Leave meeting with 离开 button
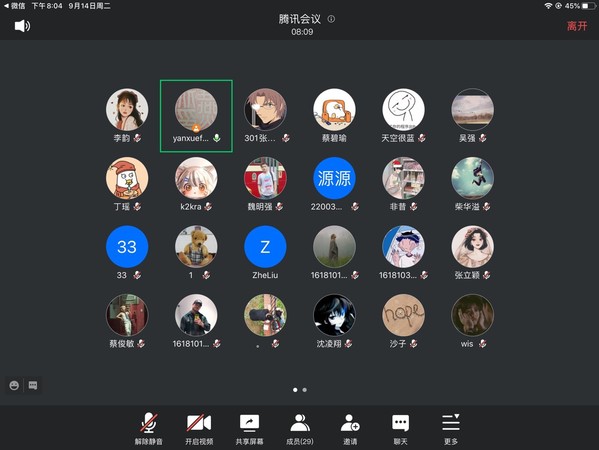 tap(577, 26)
